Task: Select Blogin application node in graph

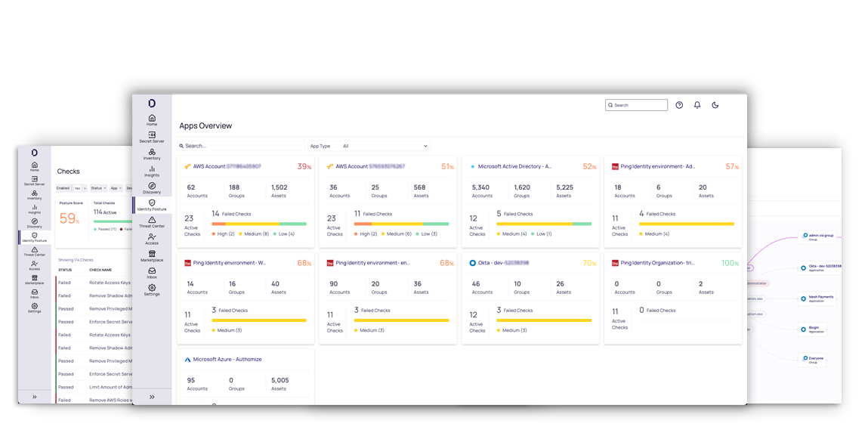Action: pos(813,329)
